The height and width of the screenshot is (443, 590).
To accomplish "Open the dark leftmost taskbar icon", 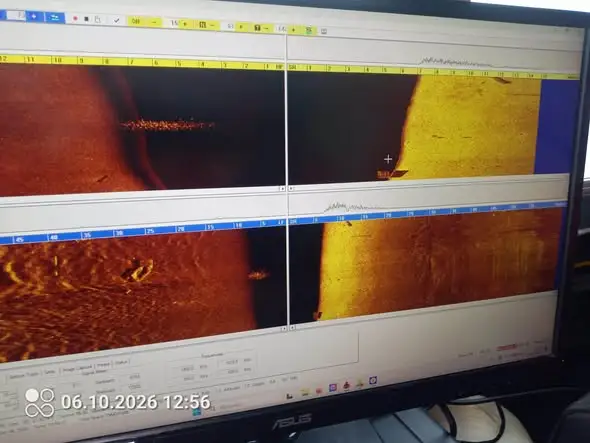I will pyautogui.click(x=289, y=396).
